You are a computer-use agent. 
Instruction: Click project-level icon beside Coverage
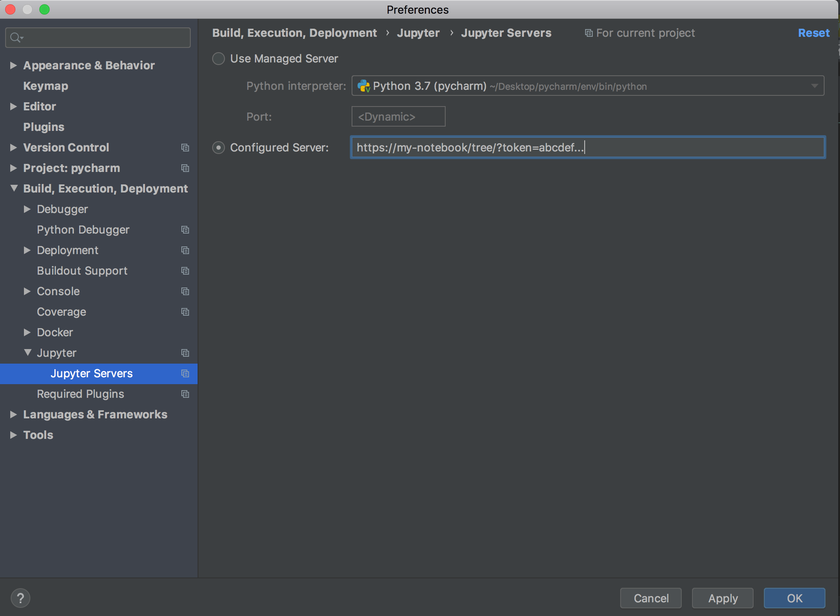coord(185,312)
